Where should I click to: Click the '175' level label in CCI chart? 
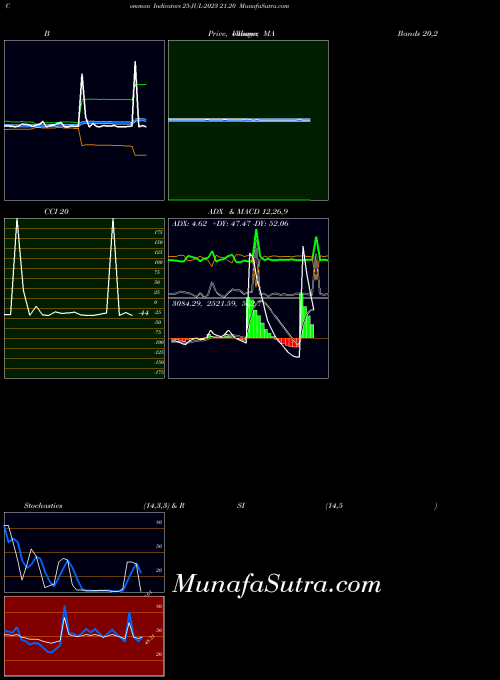(159, 232)
